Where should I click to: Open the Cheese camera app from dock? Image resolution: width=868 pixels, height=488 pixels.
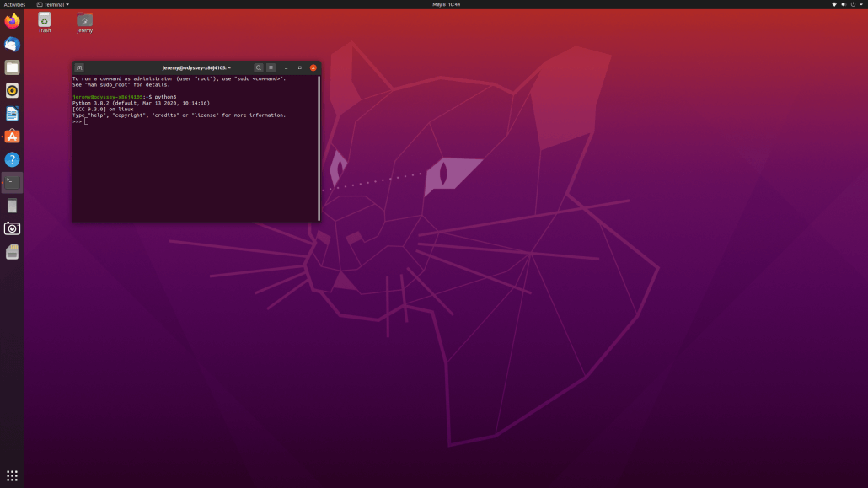point(12,228)
